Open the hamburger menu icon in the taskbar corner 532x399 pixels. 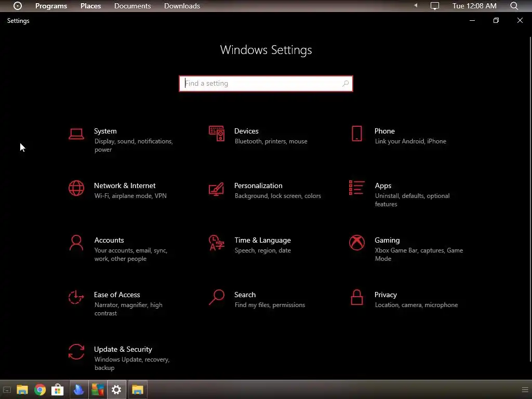click(525, 390)
